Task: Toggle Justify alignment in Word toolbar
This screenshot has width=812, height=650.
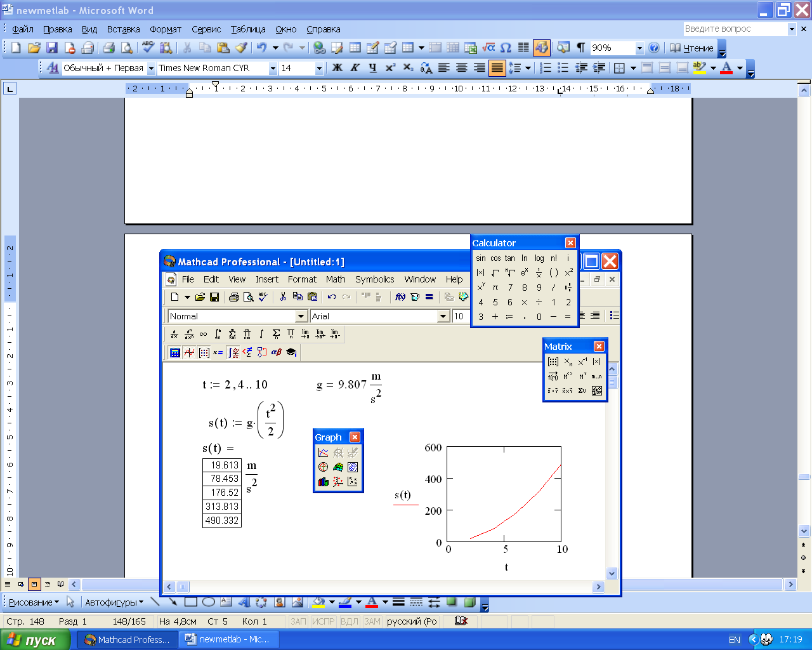Action: tap(497, 68)
